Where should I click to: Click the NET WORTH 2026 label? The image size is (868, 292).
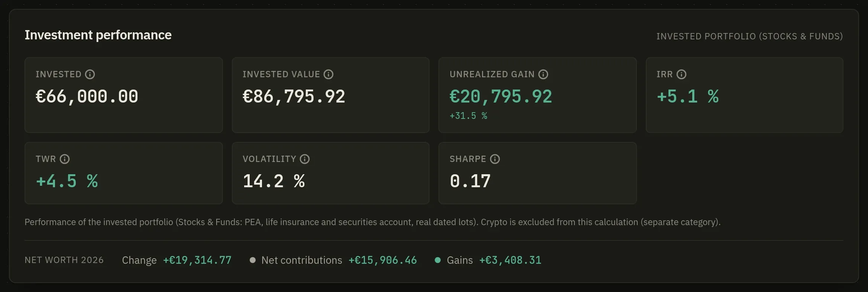(x=64, y=260)
